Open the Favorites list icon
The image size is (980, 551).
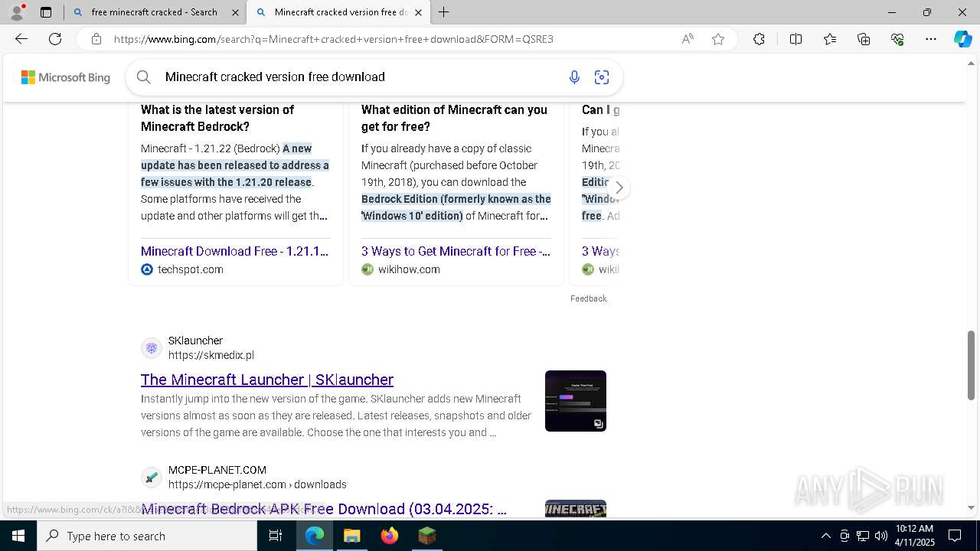pos(830,39)
